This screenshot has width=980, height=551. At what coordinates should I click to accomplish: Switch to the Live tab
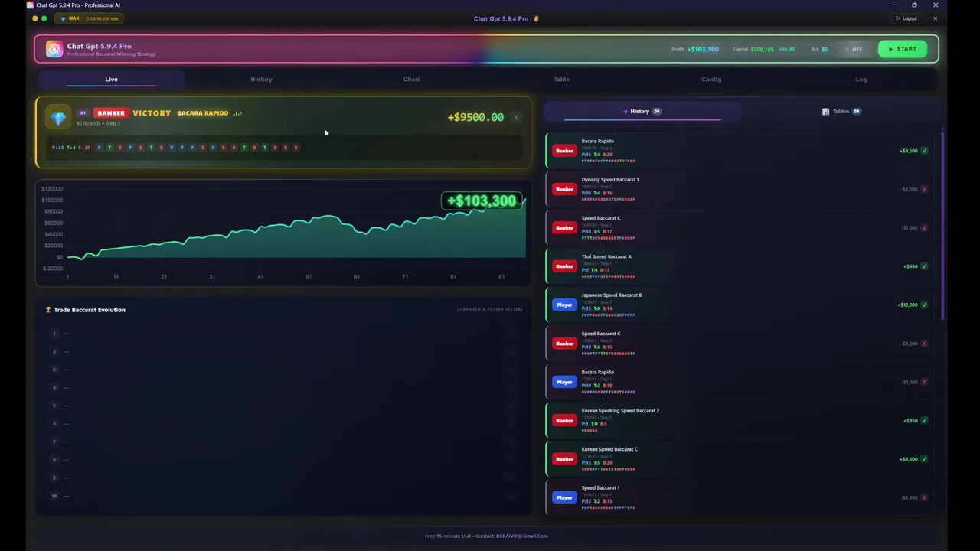[112, 80]
